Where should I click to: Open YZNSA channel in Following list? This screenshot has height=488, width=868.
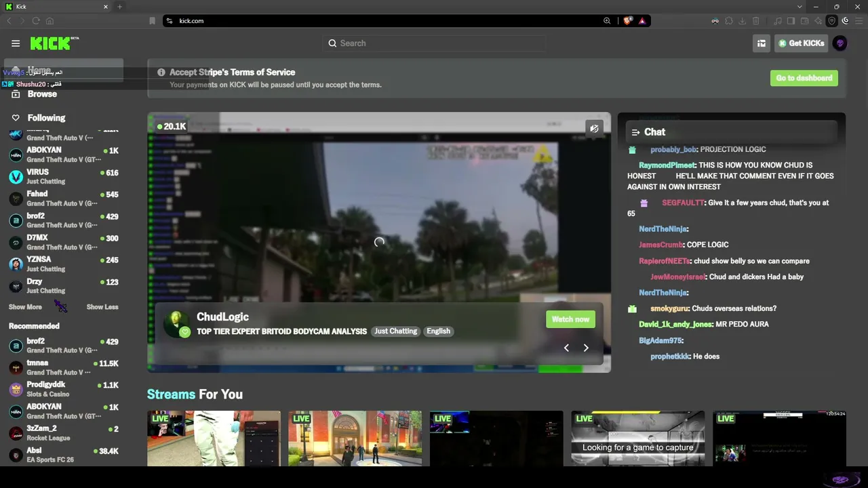63,264
